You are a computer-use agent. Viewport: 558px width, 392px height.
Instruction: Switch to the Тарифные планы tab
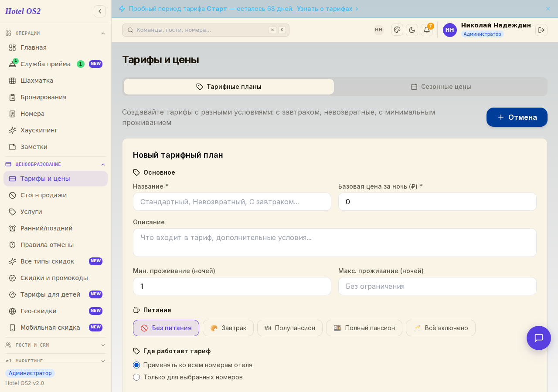point(229,87)
